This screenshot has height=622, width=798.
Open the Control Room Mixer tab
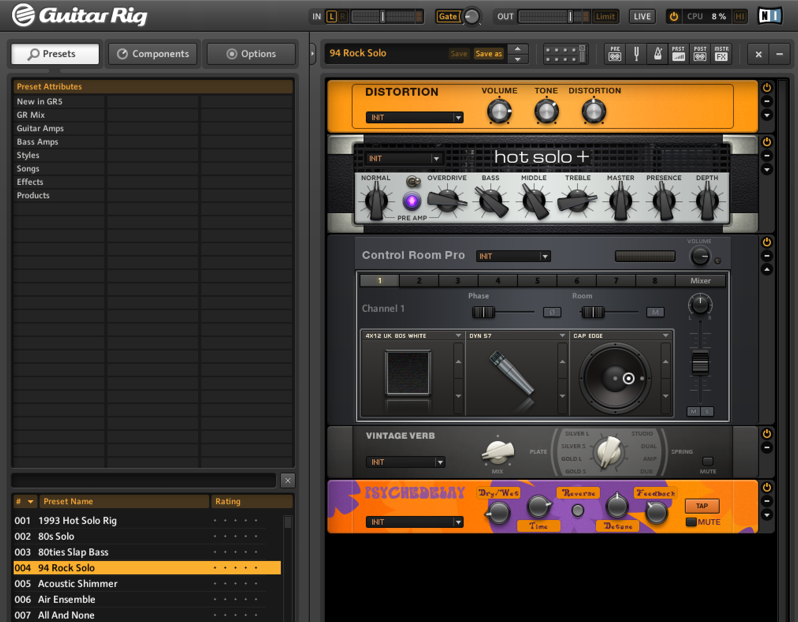click(700, 280)
